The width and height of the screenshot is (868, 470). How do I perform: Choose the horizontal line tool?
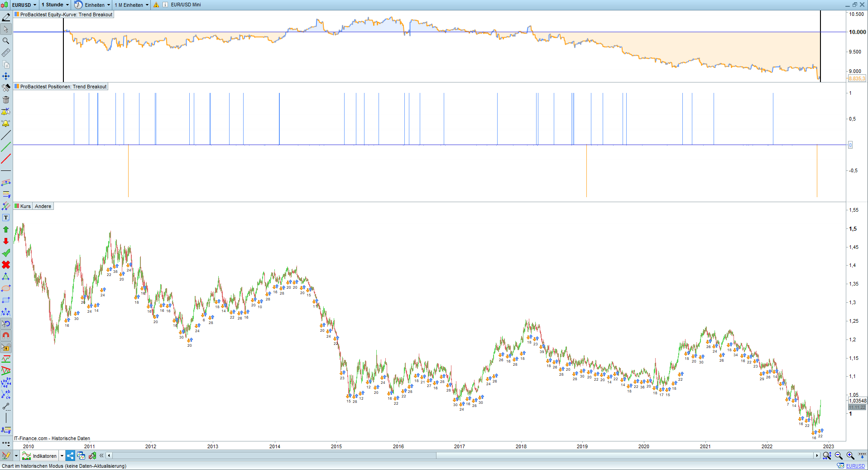pyautogui.click(x=6, y=170)
